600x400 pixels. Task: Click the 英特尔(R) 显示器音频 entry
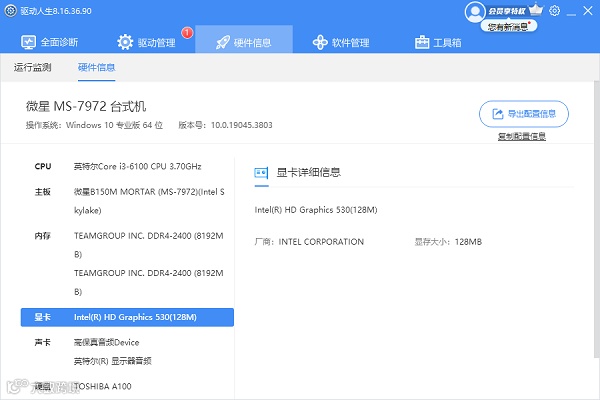point(112,361)
